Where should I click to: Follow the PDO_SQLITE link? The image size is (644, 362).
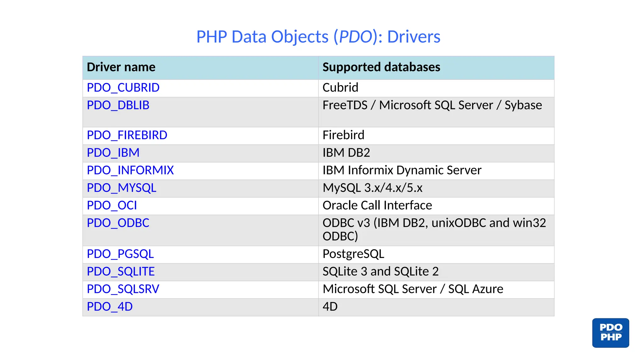[x=120, y=271]
